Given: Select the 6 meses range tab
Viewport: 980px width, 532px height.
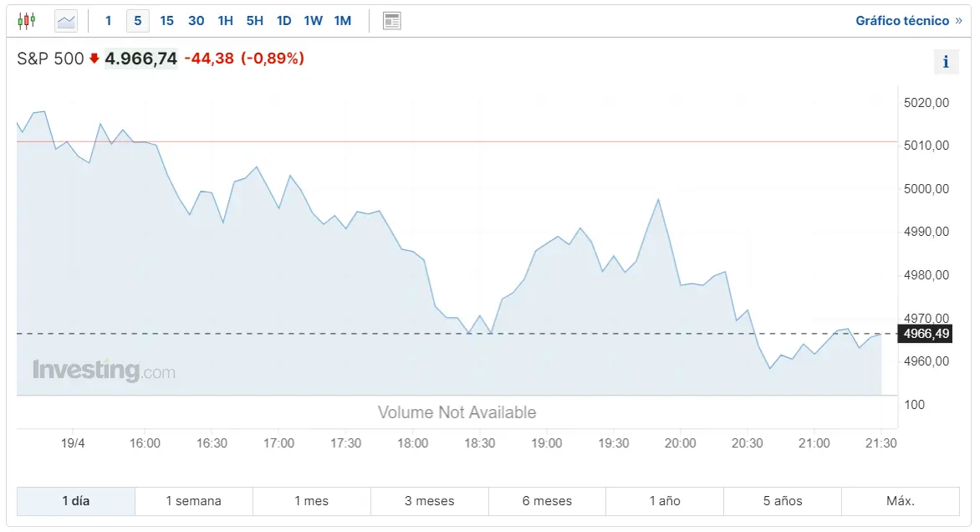Looking at the screenshot, I should [547, 501].
